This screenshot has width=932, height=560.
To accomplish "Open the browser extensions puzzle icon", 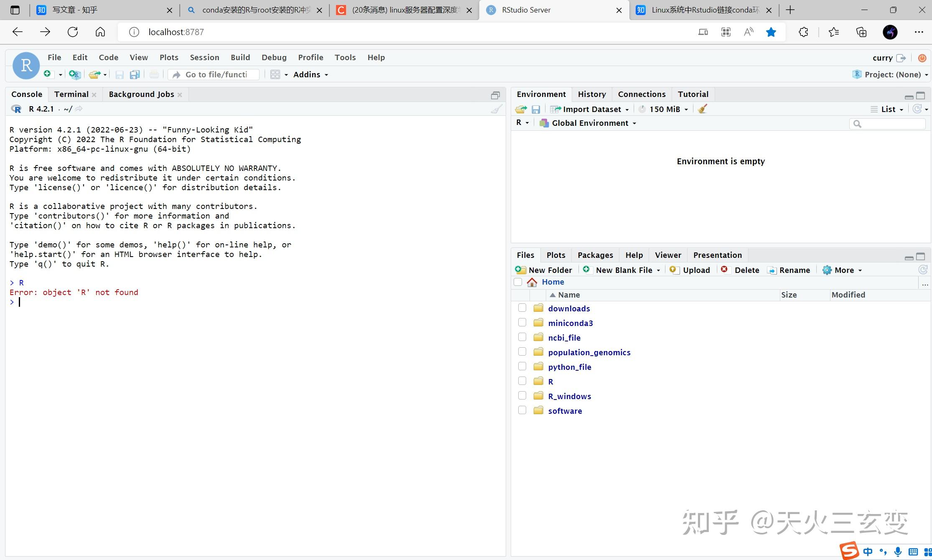I will (803, 32).
